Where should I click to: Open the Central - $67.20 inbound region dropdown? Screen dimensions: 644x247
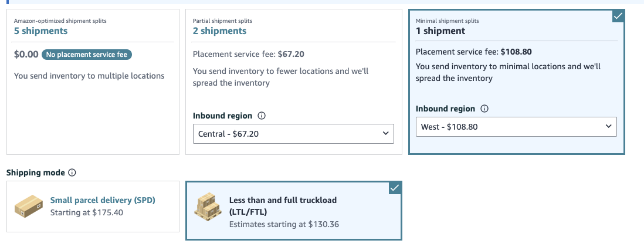pos(293,134)
